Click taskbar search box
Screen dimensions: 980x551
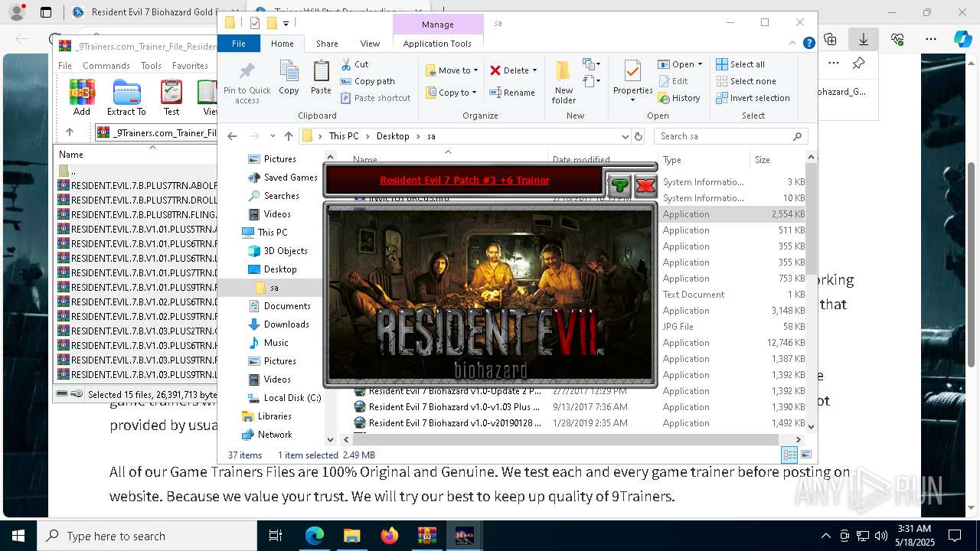coord(147,536)
